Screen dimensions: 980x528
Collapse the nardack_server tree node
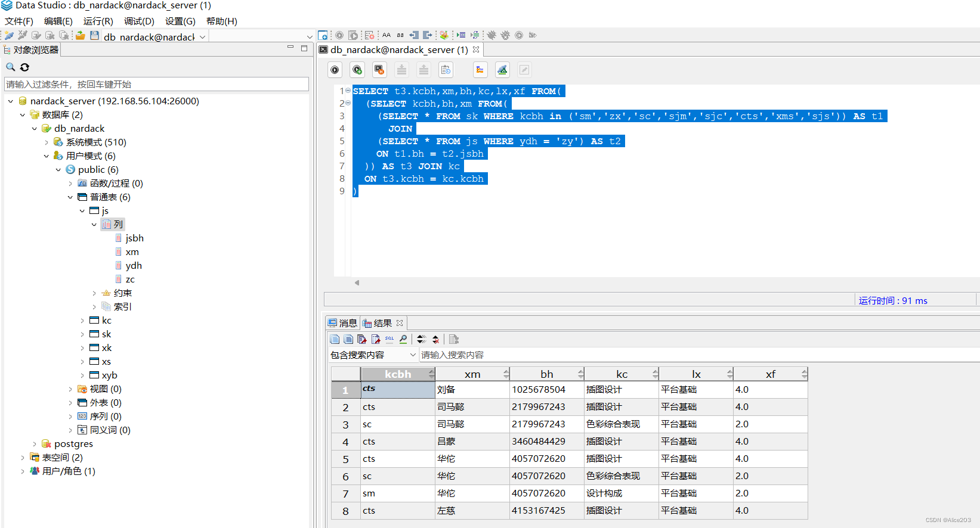pos(11,101)
